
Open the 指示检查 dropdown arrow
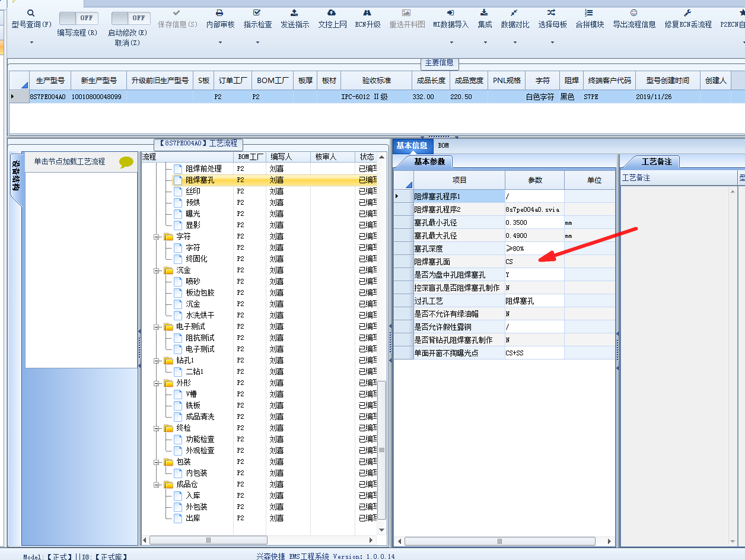pyautogui.click(x=257, y=42)
